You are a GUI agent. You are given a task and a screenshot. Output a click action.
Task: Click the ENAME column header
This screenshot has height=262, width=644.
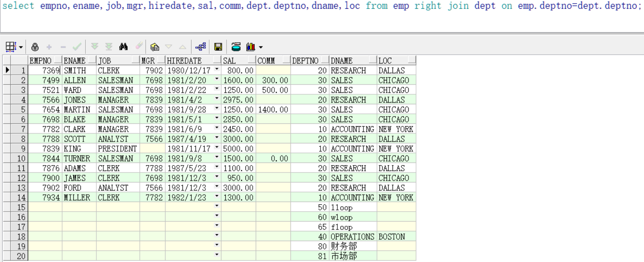(x=79, y=61)
